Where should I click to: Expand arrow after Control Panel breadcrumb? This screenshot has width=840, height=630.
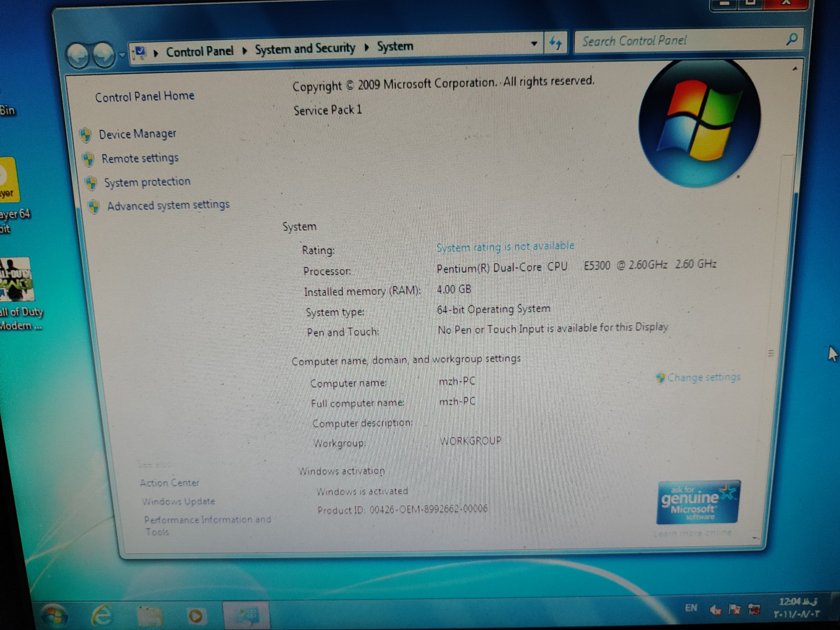point(244,51)
